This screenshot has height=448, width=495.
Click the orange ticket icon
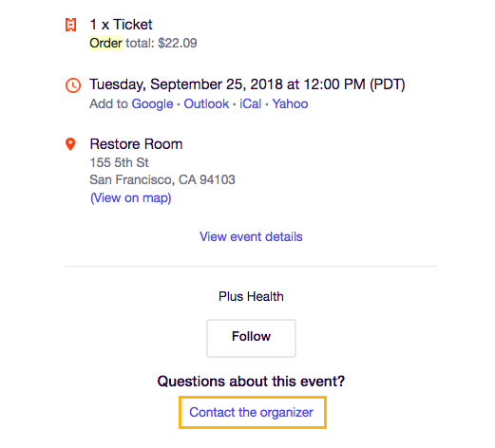point(70,25)
